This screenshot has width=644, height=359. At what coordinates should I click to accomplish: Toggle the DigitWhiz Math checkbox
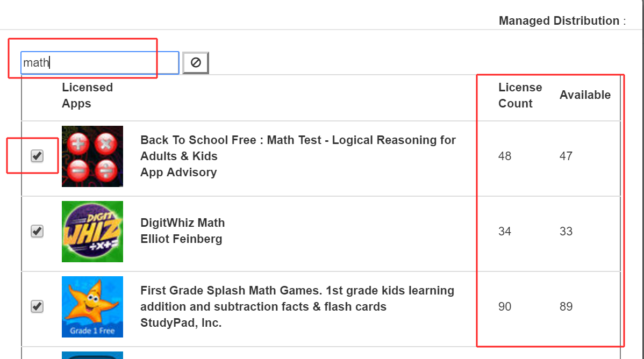click(x=37, y=232)
